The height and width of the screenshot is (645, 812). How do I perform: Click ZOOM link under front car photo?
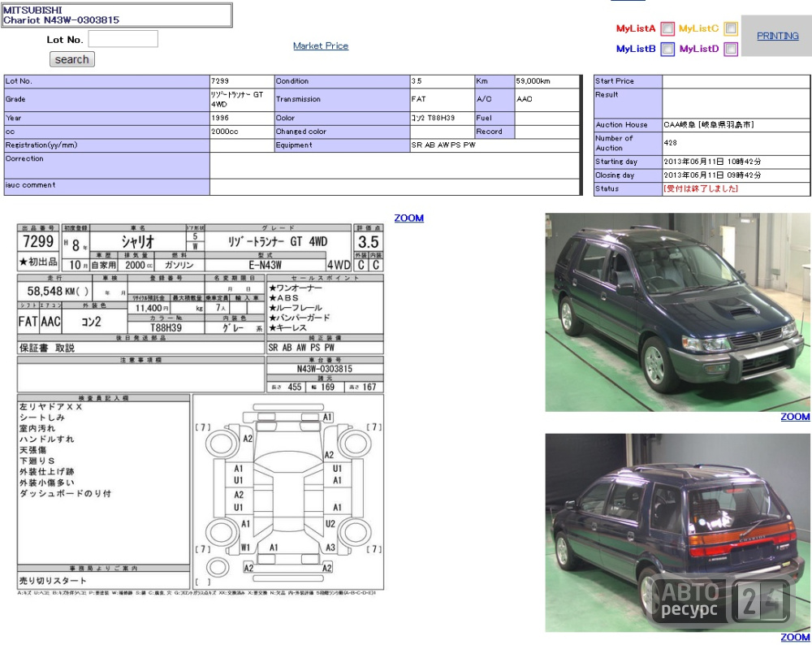point(795,417)
